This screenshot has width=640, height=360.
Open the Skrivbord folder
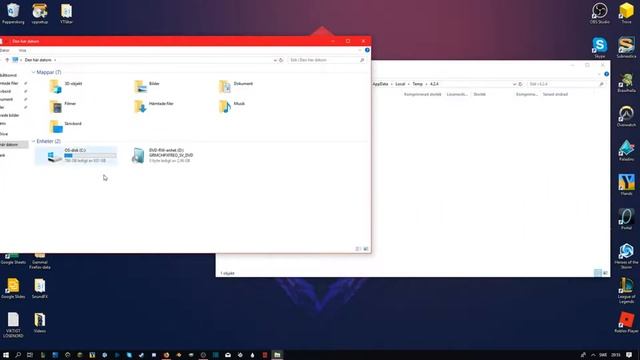[65, 126]
